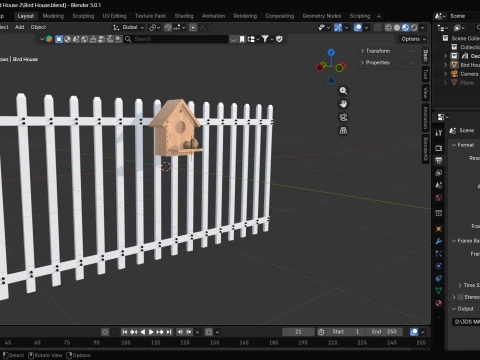Viewport: 480px width, 360px height.
Task: Toggle snapping magnet button
Action: tap(168, 28)
